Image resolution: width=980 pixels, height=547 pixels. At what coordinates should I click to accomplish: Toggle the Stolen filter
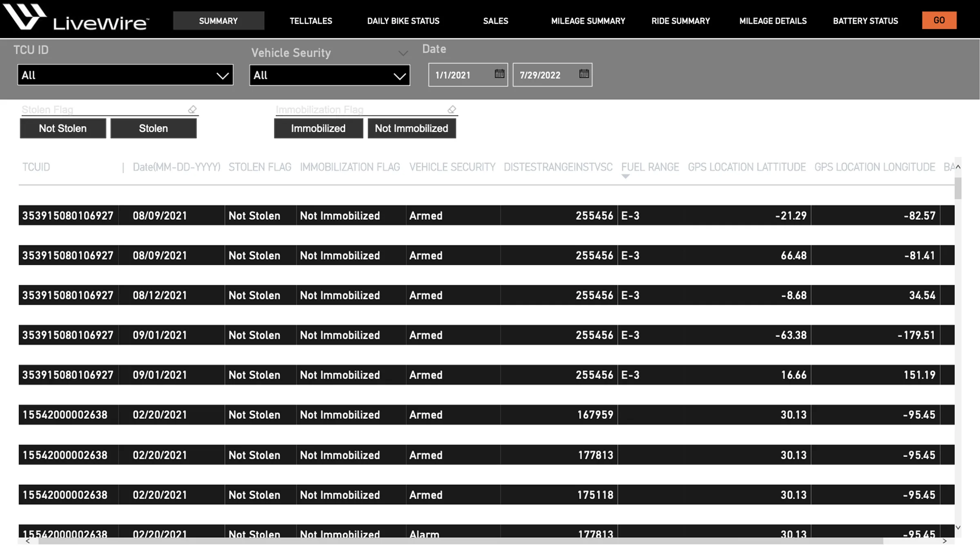[x=154, y=128]
